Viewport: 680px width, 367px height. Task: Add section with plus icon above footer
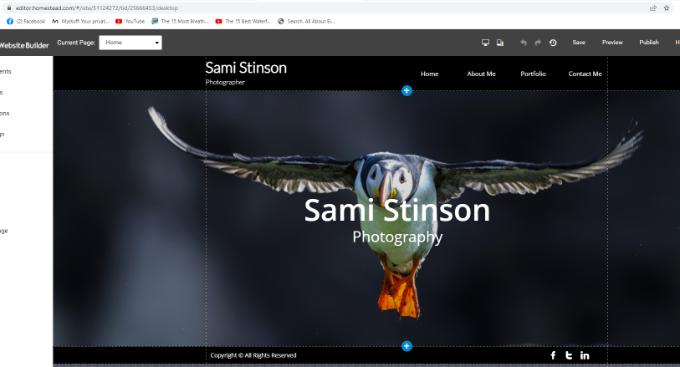pos(406,346)
